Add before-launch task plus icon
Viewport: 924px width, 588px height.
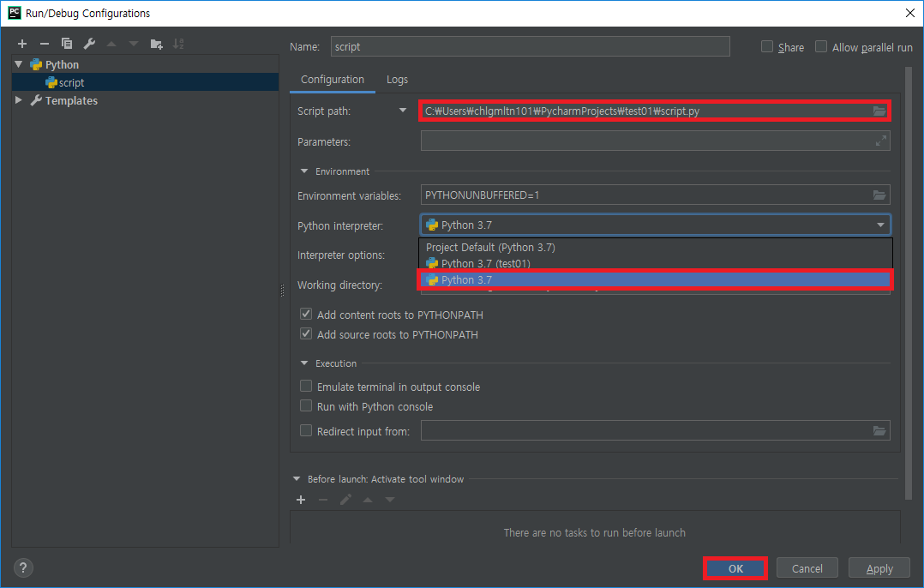pos(301,500)
